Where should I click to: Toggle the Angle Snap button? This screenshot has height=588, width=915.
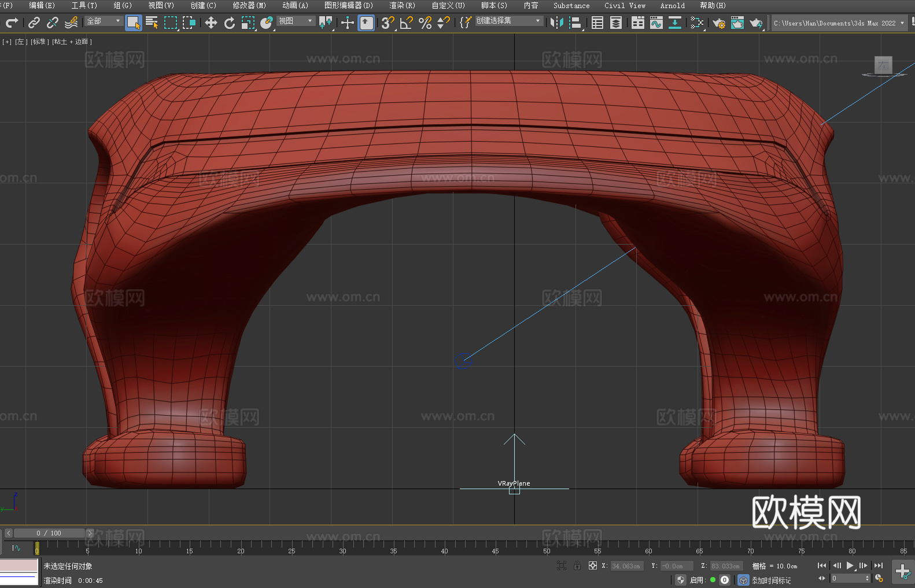coord(407,23)
